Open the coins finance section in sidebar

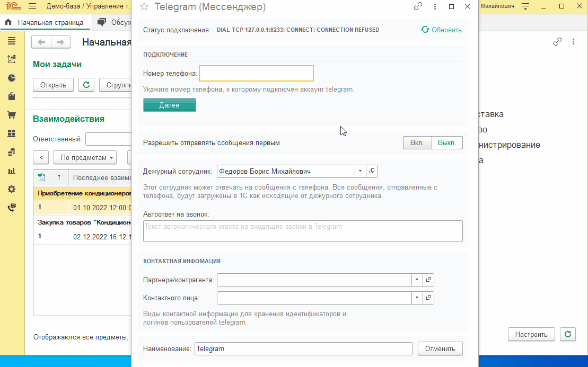pyautogui.click(x=12, y=152)
